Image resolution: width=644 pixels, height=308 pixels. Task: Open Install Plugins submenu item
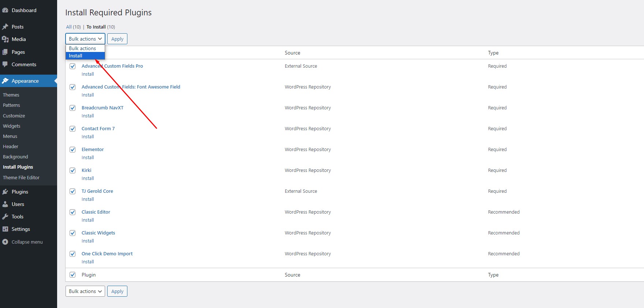point(18,167)
